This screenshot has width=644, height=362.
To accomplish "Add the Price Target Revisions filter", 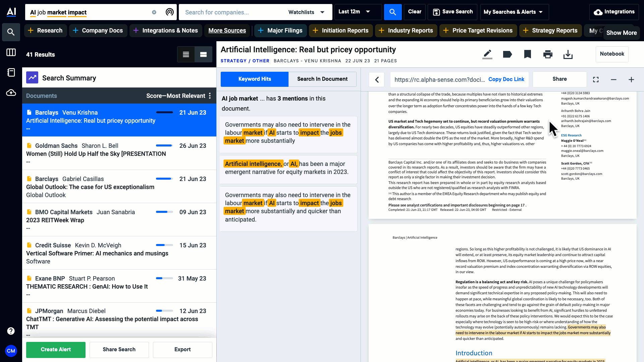I will [x=478, y=31].
